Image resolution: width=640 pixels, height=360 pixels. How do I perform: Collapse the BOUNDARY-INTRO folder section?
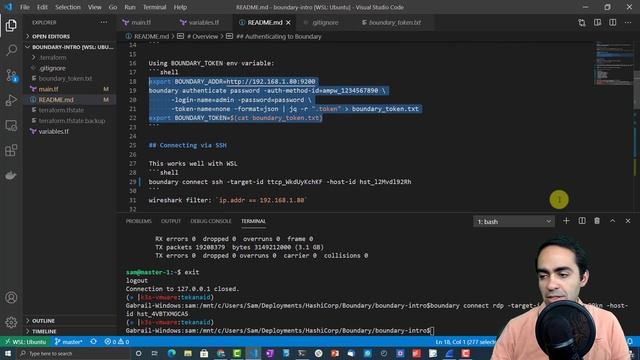coord(69,47)
